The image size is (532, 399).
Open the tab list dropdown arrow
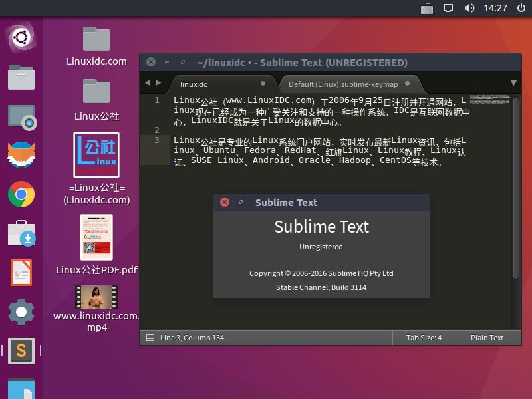(513, 83)
